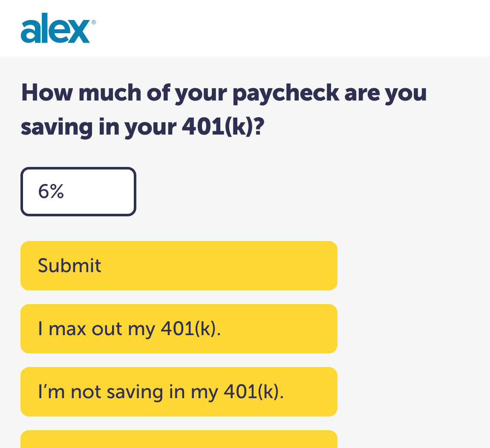Click empty space inside the percentage box
490x448 pixels.
coord(100,192)
